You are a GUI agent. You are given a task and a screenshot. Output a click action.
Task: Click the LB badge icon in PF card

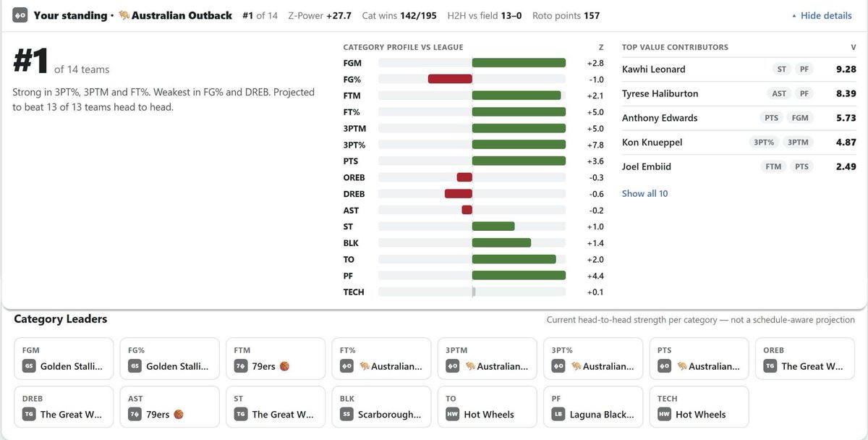click(558, 415)
